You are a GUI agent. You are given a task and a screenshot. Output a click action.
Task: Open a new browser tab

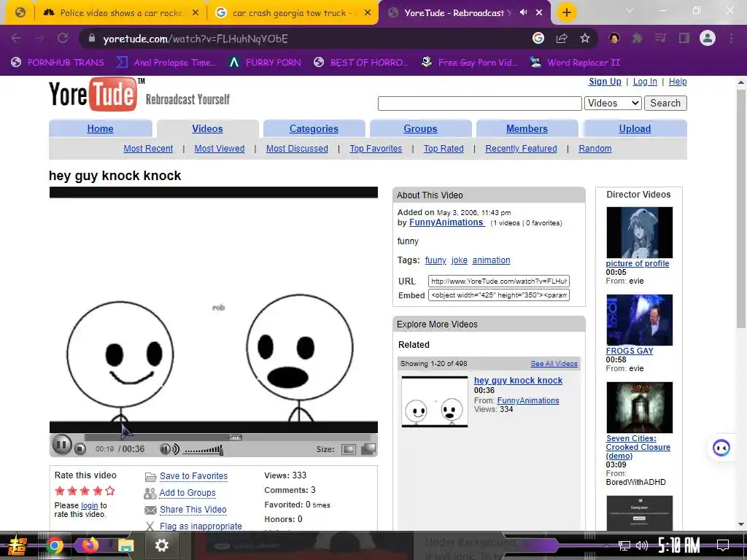[x=566, y=12]
